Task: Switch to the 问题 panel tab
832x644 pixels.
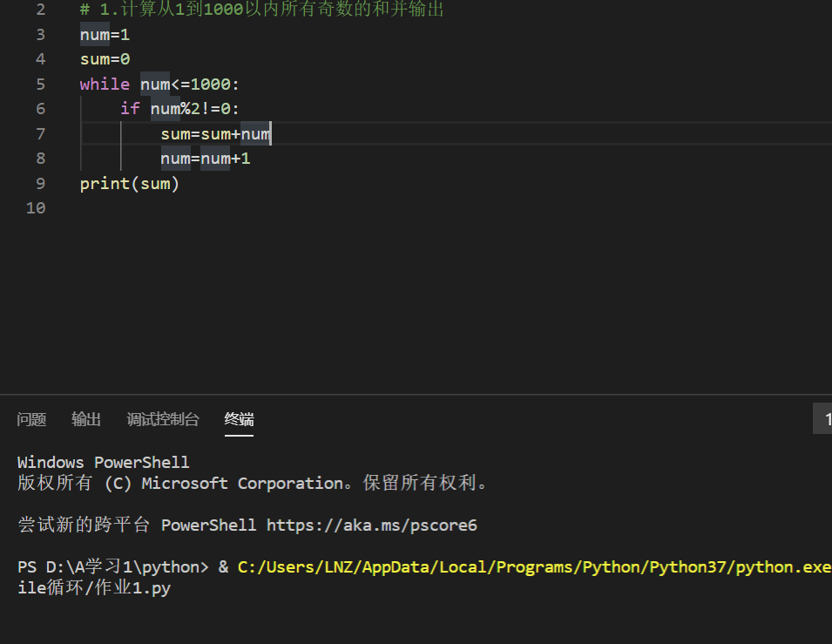Action: [x=31, y=419]
